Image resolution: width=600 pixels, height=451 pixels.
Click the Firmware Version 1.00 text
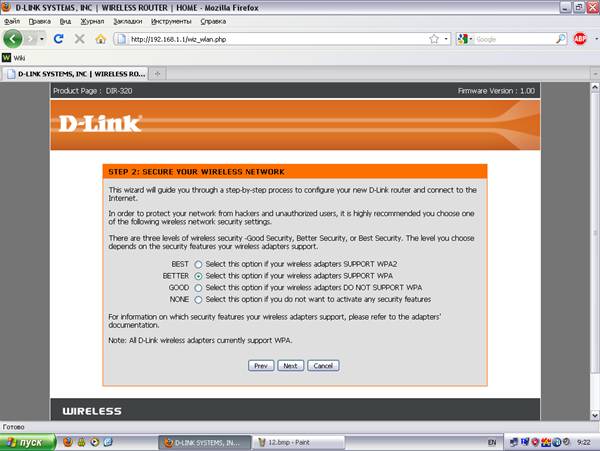(496, 91)
